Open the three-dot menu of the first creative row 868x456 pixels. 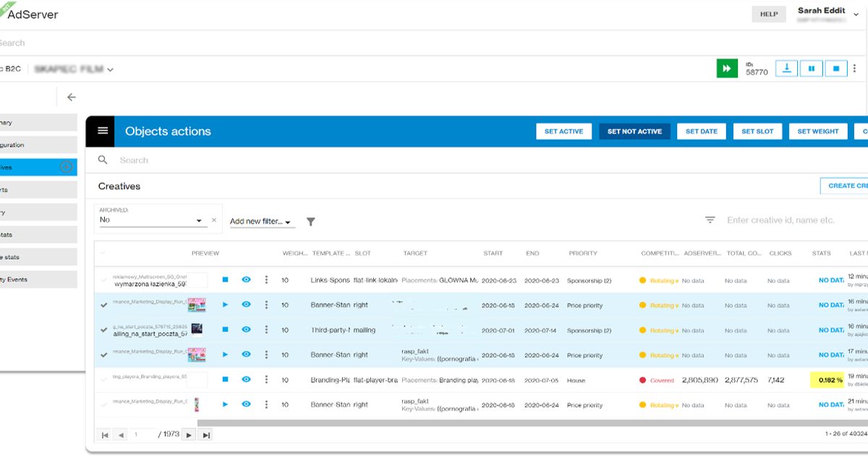click(x=266, y=279)
